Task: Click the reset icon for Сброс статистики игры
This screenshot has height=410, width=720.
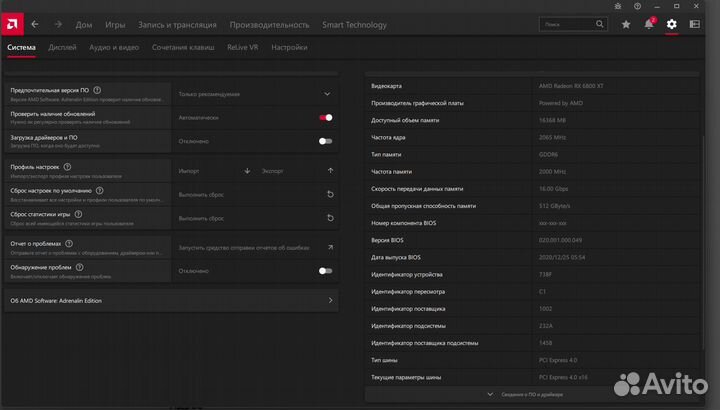Action: click(x=329, y=218)
